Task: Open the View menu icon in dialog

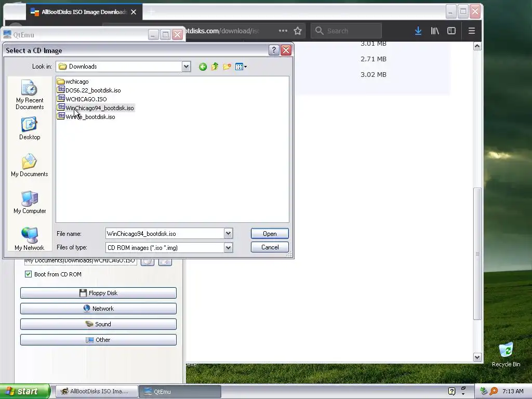Action: 241,67
